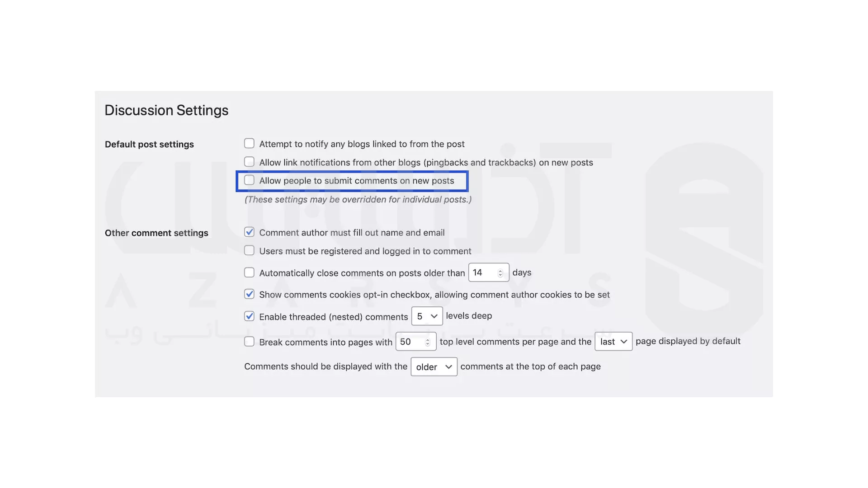The image size is (868, 488).
Task: Click the days number field showing 14
Action: [482, 272]
